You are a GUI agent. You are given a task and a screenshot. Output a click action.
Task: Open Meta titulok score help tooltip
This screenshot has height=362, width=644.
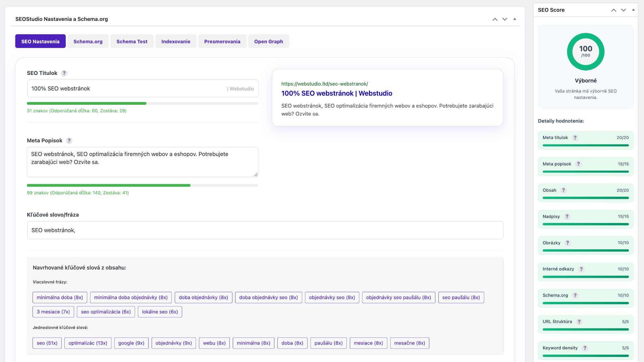575,138
